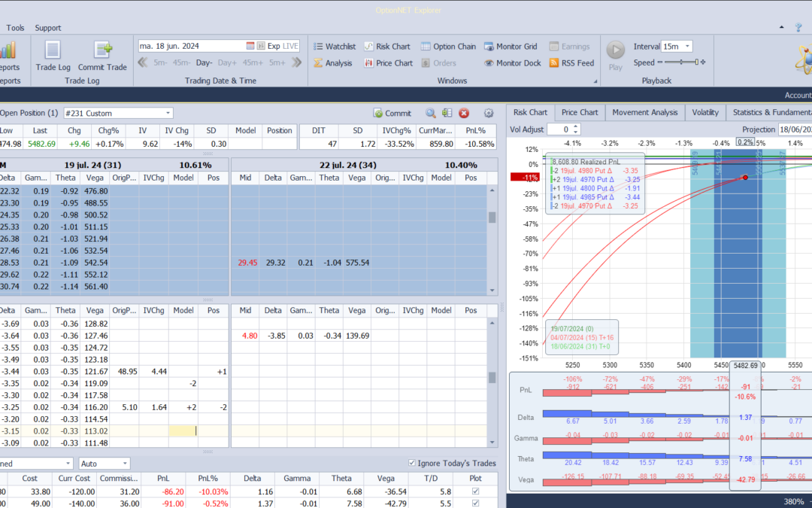
Task: Click the Projection date field
Action: click(795, 129)
